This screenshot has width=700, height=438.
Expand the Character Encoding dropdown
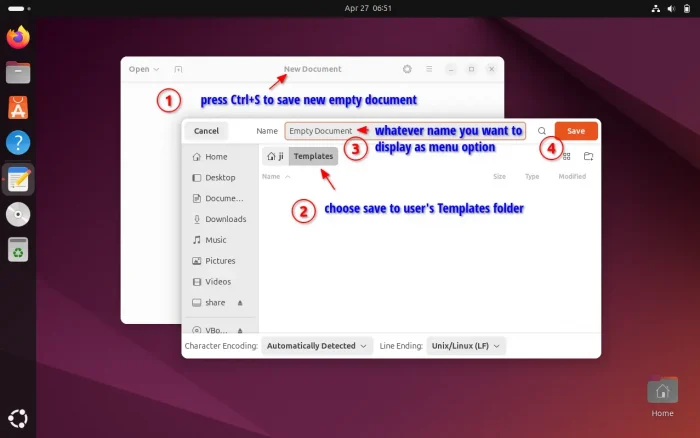click(x=316, y=346)
